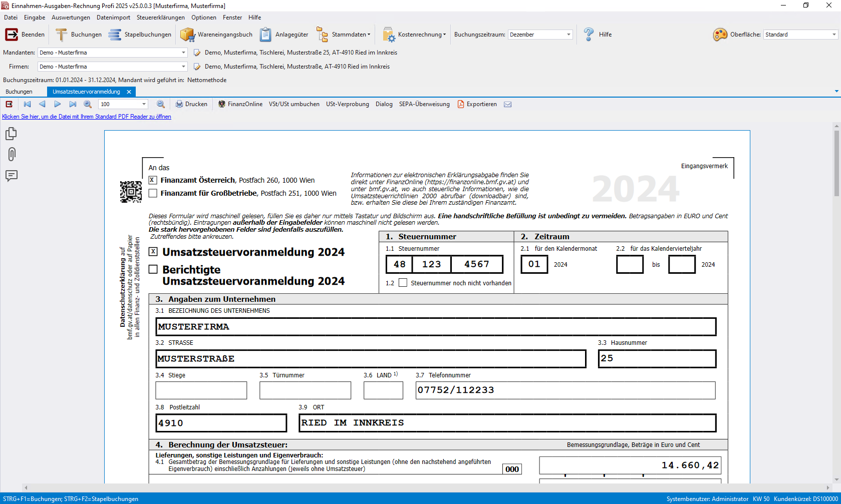
Task: Open Anlagegüter clipboard icon
Action: 265,35
